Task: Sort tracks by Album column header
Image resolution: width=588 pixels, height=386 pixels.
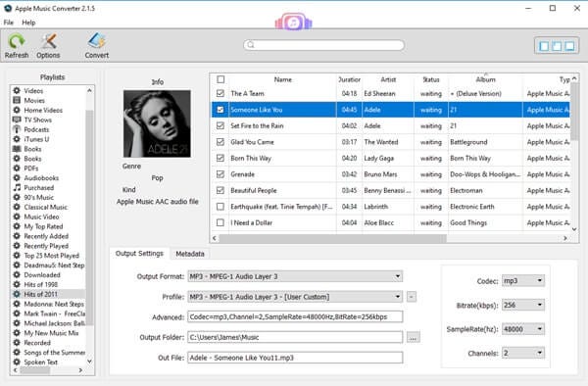Action: coord(486,79)
